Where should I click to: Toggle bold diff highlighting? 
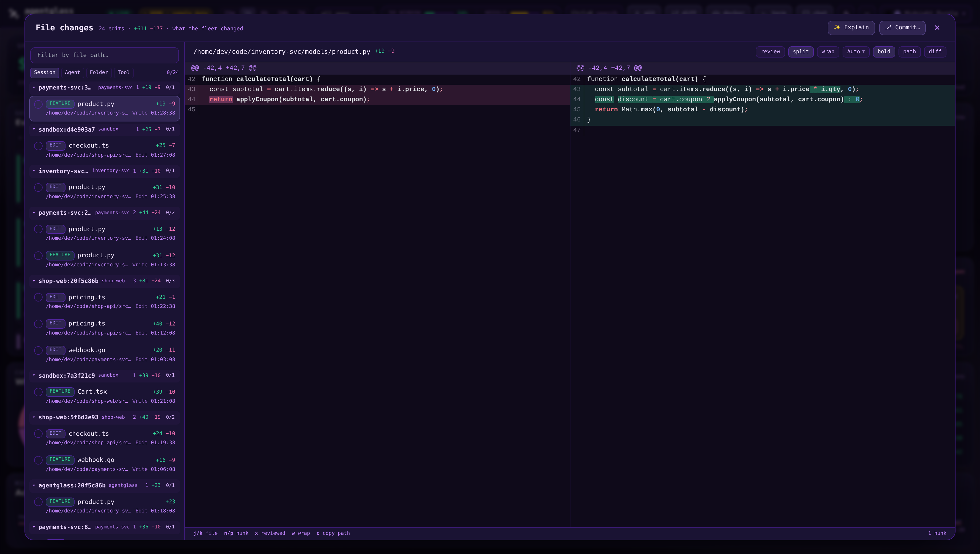pyautogui.click(x=884, y=52)
